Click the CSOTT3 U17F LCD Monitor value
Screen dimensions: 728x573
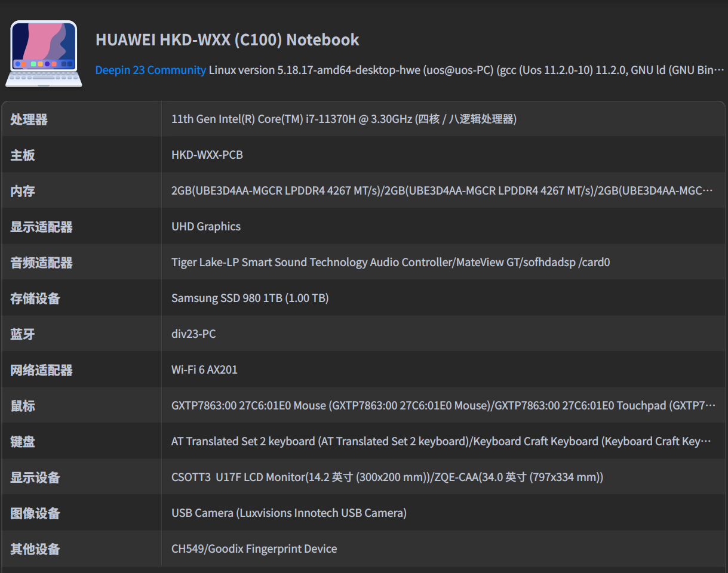click(387, 478)
